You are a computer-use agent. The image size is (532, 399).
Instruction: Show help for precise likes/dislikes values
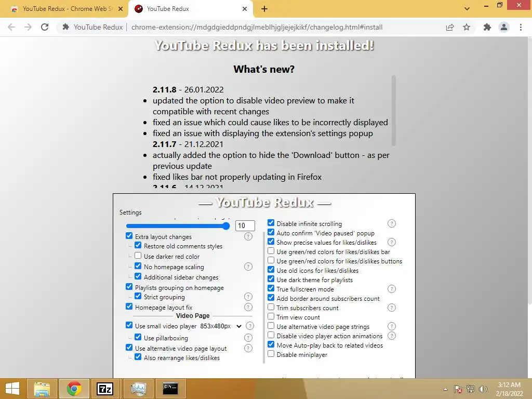pos(392,242)
